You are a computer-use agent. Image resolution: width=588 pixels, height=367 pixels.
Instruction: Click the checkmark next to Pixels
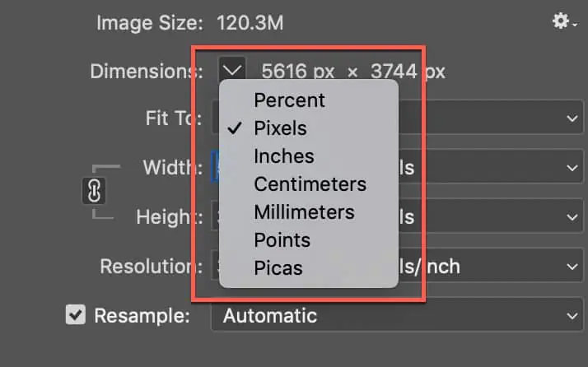tap(235, 128)
